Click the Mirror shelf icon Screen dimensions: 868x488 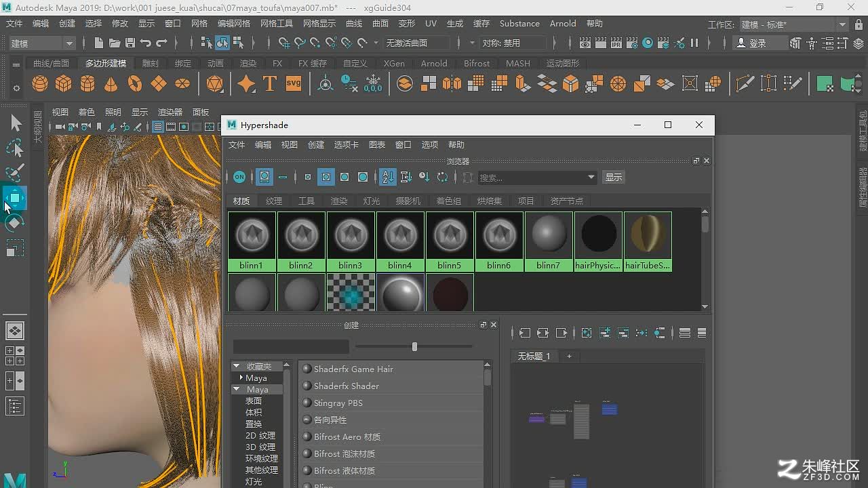(452, 84)
